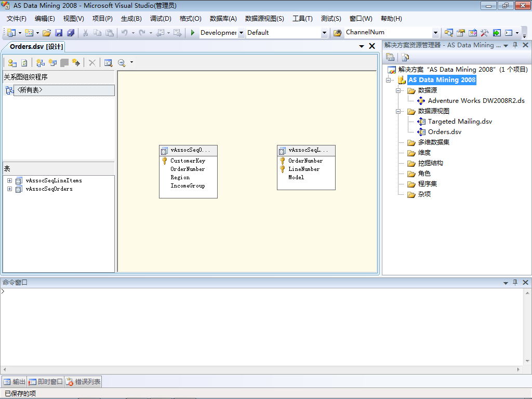This screenshot has width=532, height=399.
Task: Start debugging with green play icon
Action: click(x=192, y=33)
